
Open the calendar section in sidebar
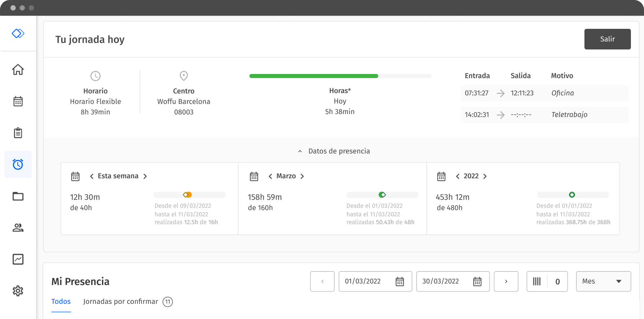(x=18, y=101)
